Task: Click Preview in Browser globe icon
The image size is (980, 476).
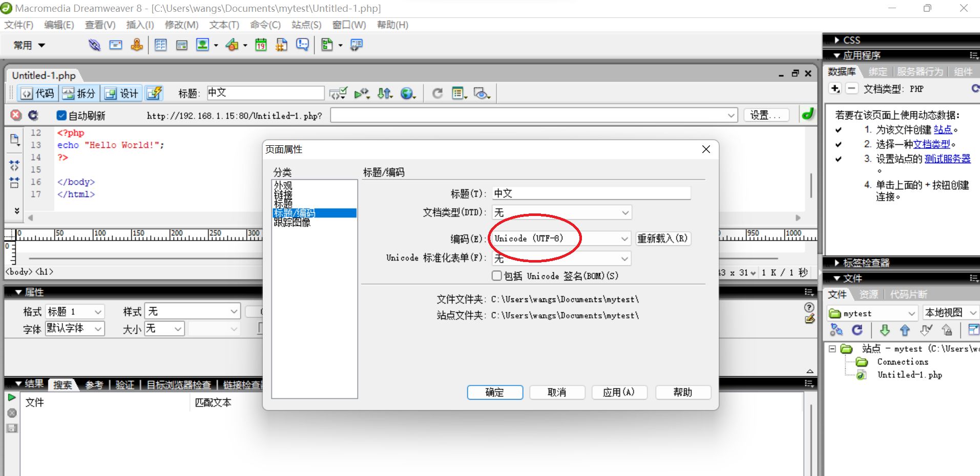Action: [408, 93]
